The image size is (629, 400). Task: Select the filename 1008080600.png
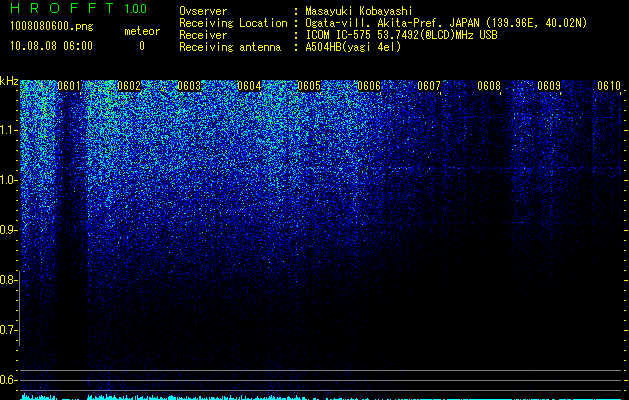tap(52, 27)
